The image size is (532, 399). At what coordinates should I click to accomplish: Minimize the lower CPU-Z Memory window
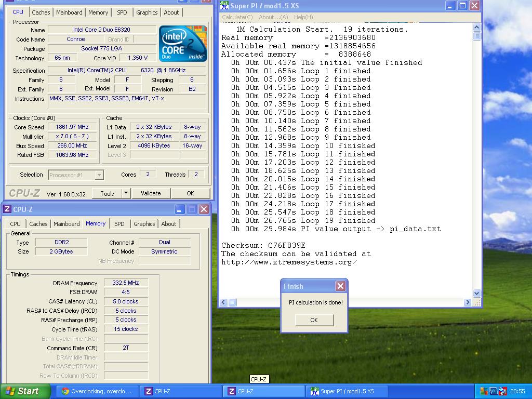click(179, 209)
